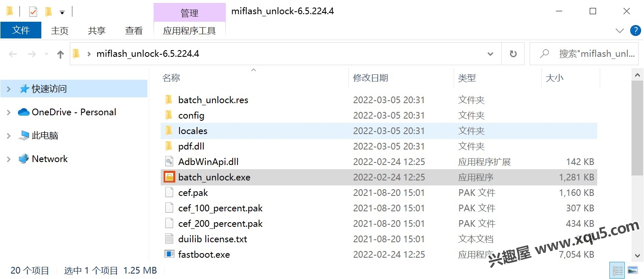Click the Properties quick access toolbar icon
Viewport: 644px width, 279px height.
[33, 12]
